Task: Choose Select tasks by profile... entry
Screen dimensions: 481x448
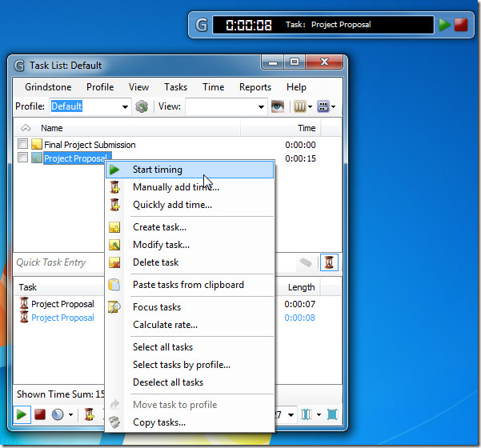Action: 190,365
